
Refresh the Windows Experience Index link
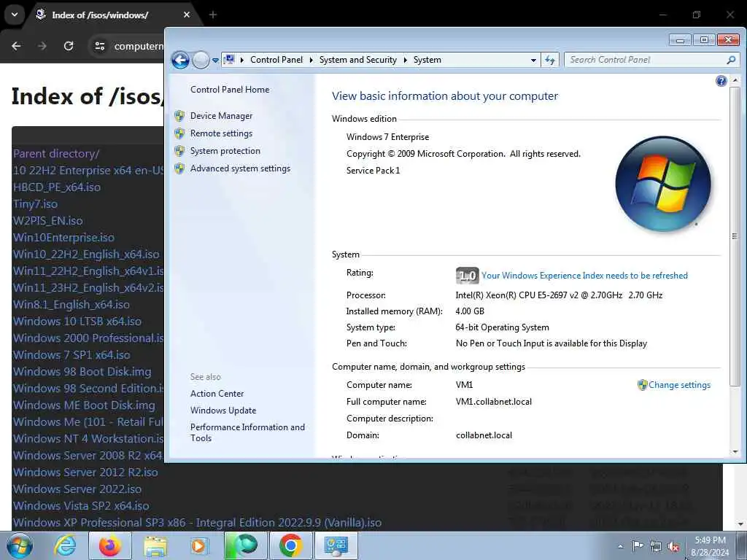[584, 276]
